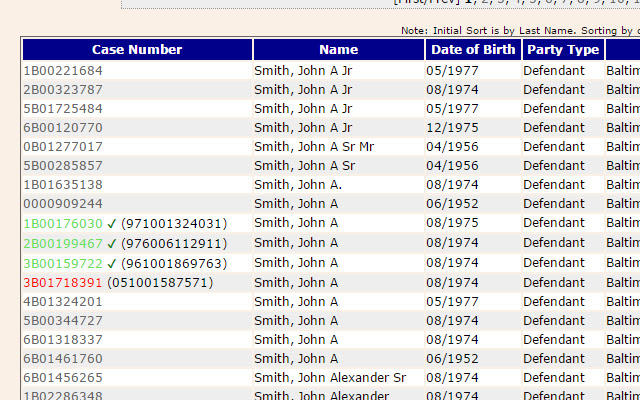
Task: Open case 0000909244
Action: point(63,204)
